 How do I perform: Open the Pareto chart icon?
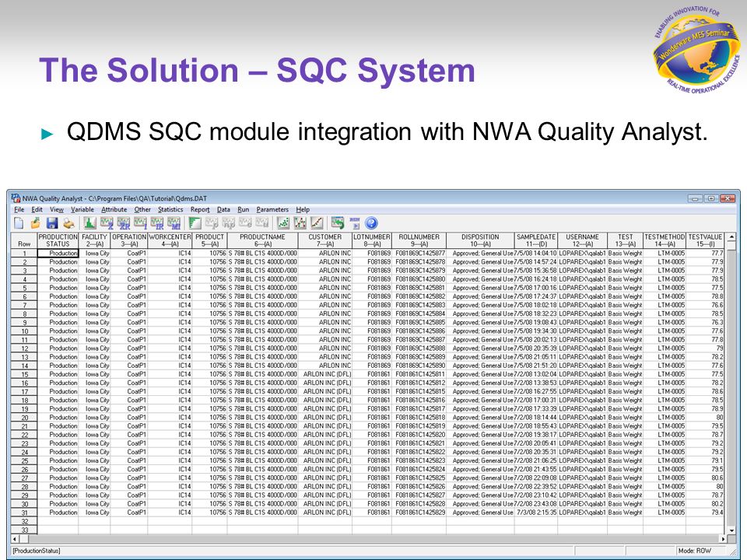[195, 223]
